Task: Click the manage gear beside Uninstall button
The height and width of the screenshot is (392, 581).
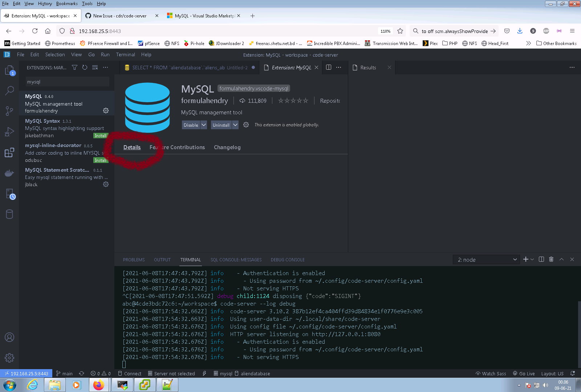Action: pyautogui.click(x=246, y=124)
